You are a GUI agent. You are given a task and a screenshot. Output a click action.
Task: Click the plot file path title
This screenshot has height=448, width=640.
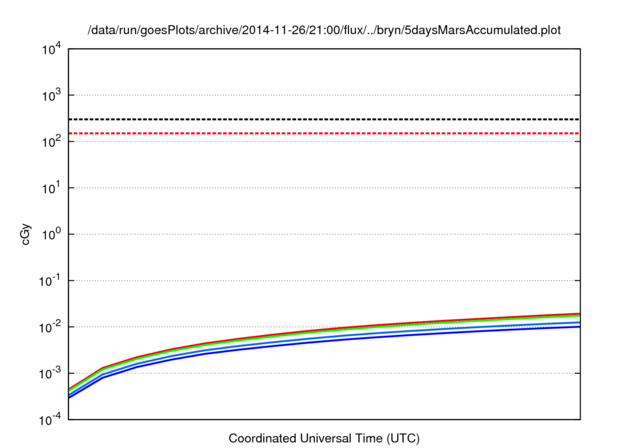(x=324, y=30)
